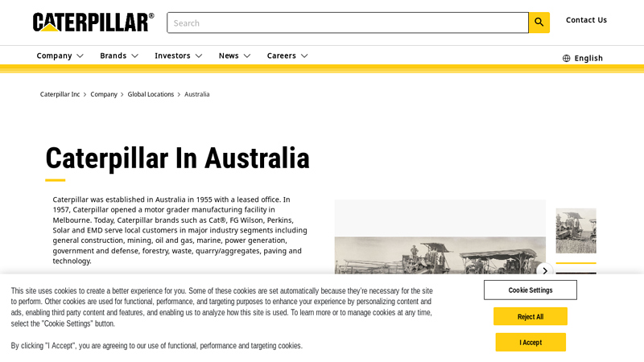Click the Australia breadcrumb
The width and height of the screenshot is (644, 362).
click(196, 94)
